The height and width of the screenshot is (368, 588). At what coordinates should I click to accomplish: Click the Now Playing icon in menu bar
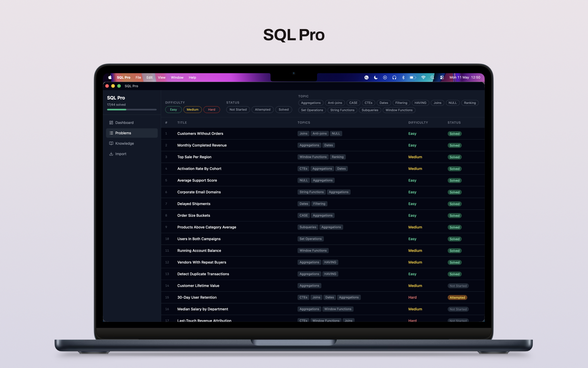(385, 77)
